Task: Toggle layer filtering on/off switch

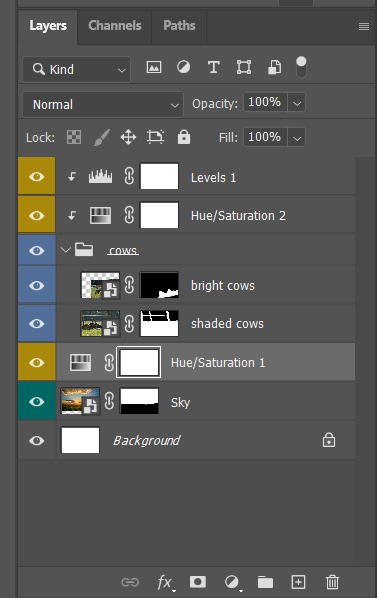Action: [301, 67]
